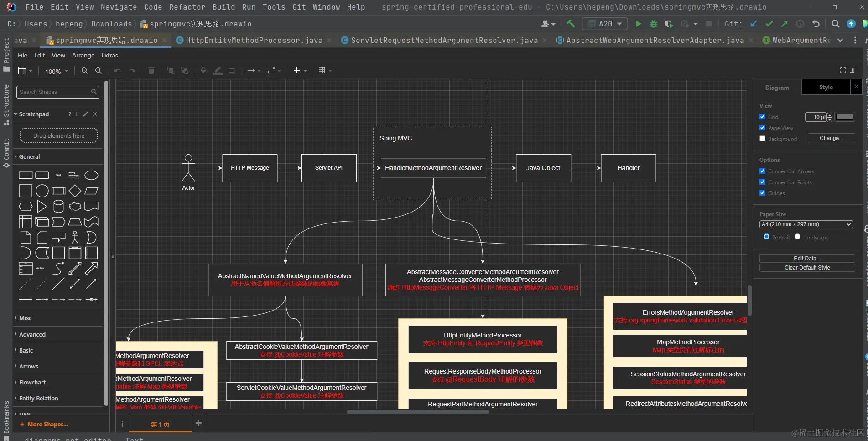Click the Zoom Out magnifier icon
This screenshot has height=441, width=868.
pos(98,71)
